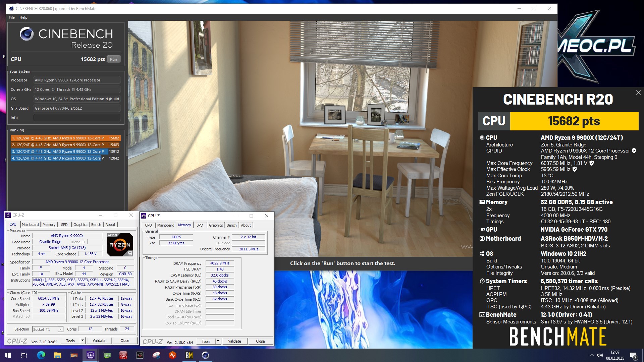Open black tuning utility icon in taskbar
644x362 pixels.
point(140,355)
